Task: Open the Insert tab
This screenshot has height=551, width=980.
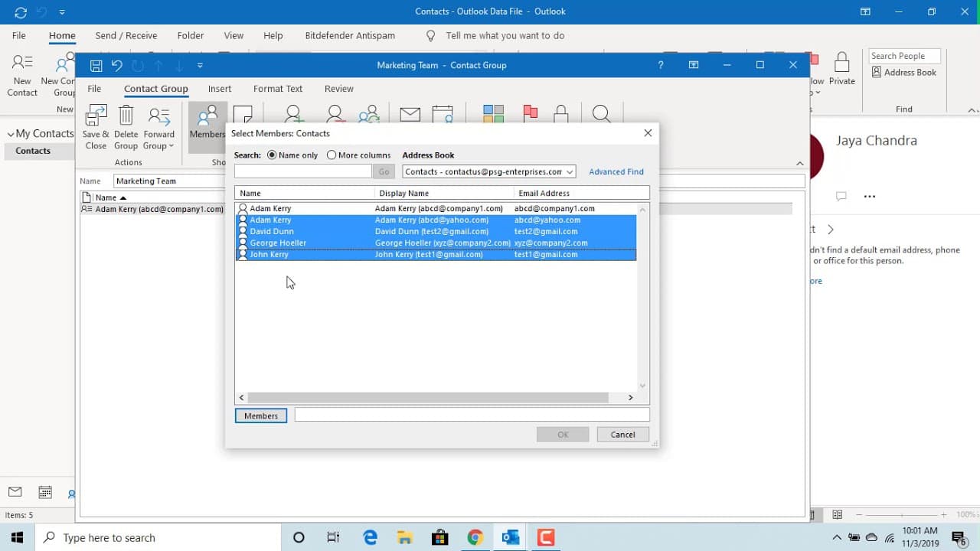Action: 220,89
